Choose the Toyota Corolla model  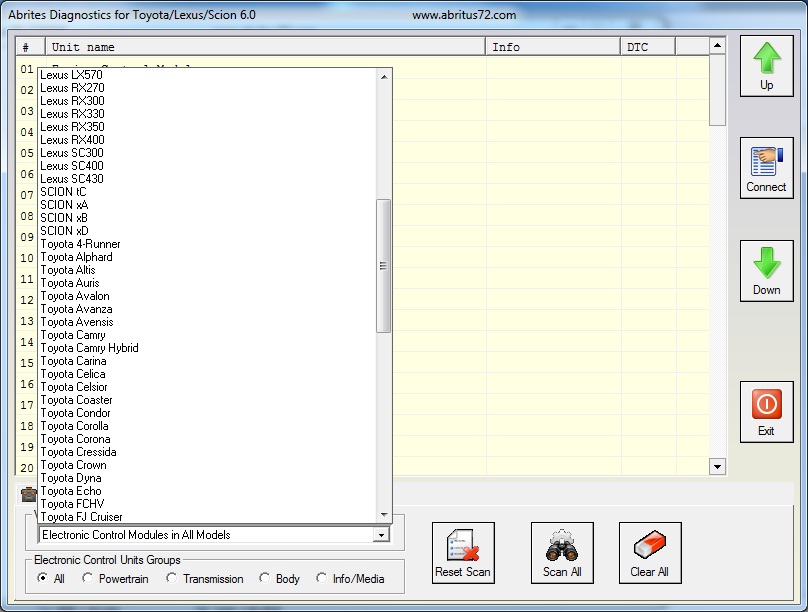tap(208, 426)
